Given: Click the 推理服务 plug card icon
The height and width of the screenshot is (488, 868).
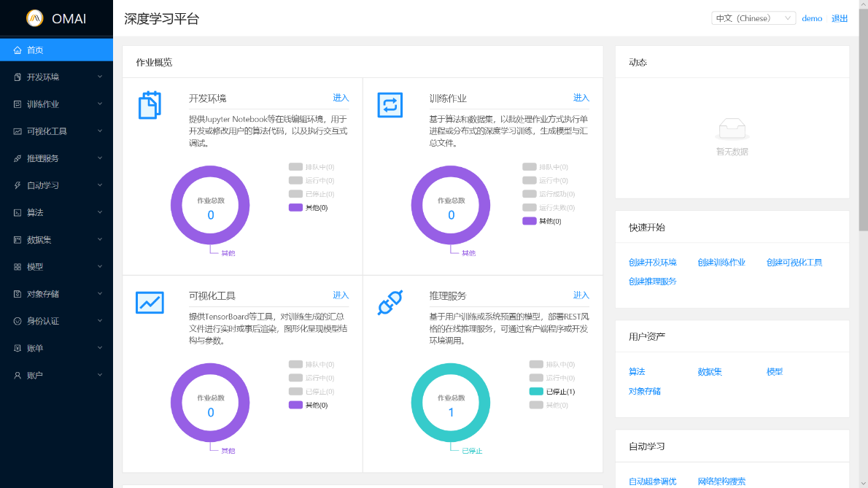Looking at the screenshot, I should coord(390,302).
